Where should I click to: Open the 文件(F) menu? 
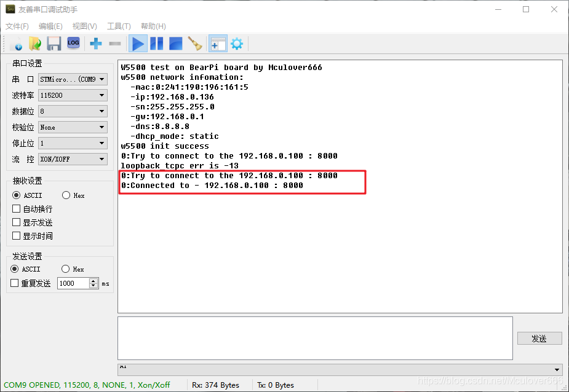click(x=17, y=26)
